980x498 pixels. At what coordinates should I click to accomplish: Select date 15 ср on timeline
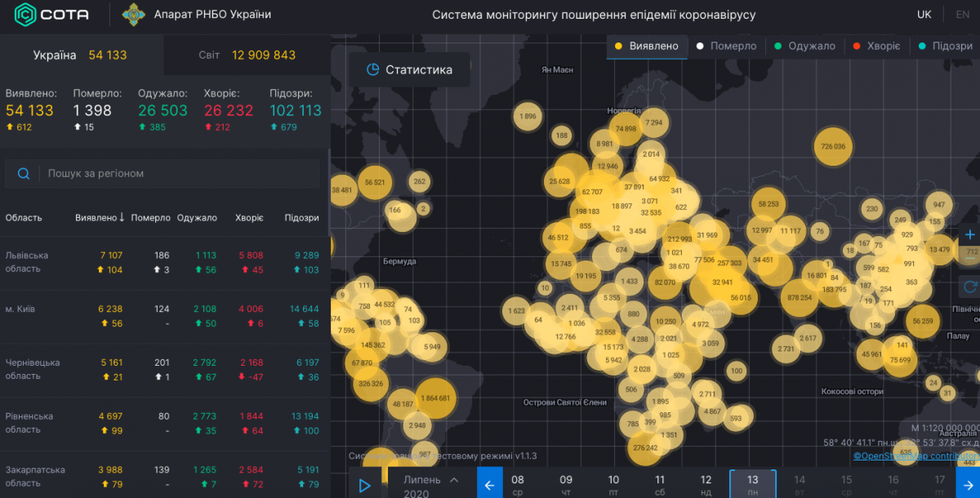847,485
